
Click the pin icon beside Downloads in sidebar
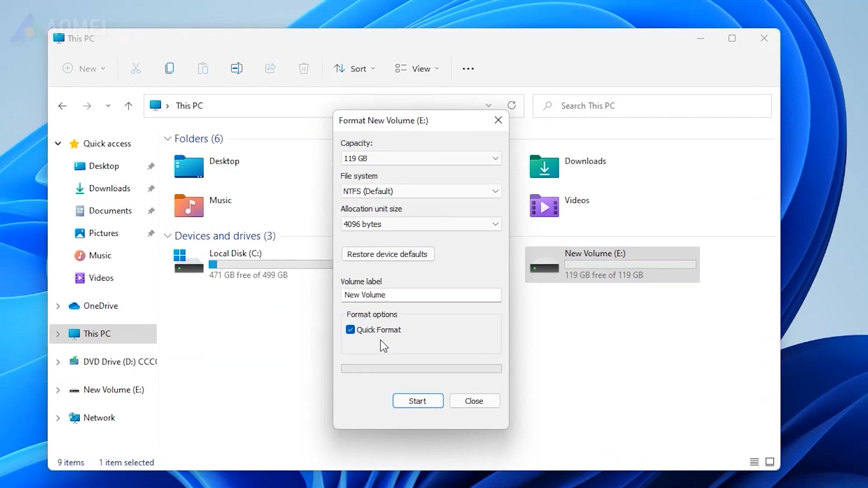[151, 188]
